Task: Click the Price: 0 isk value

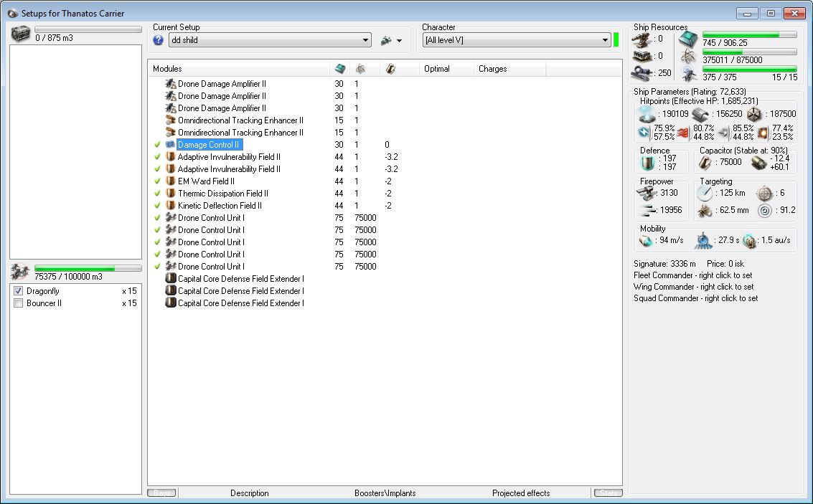Action: click(x=725, y=264)
